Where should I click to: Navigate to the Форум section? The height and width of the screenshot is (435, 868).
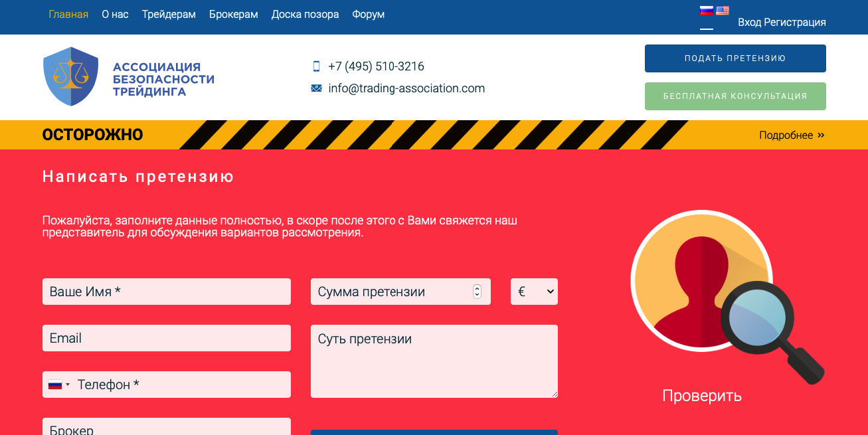(368, 14)
